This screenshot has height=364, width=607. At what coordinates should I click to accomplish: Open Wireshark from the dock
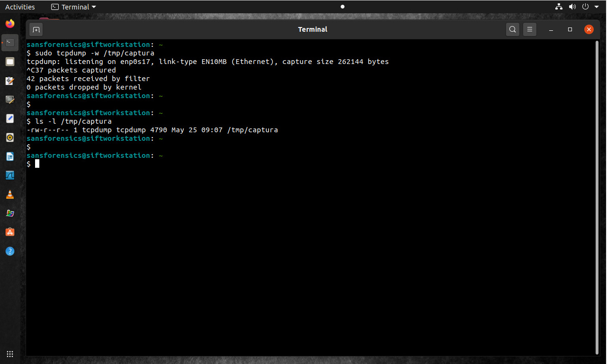pyautogui.click(x=10, y=175)
